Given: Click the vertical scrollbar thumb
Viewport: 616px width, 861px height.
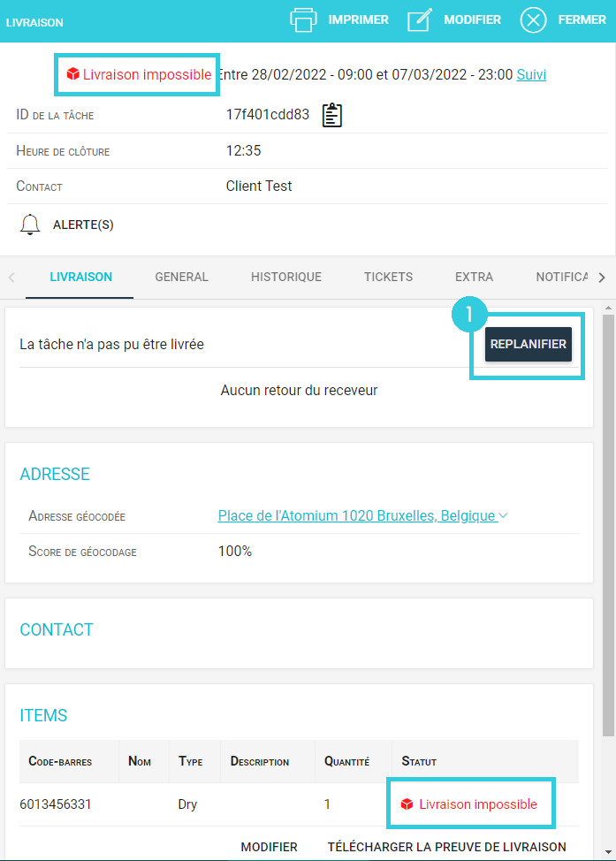Looking at the screenshot, I should (x=608, y=525).
